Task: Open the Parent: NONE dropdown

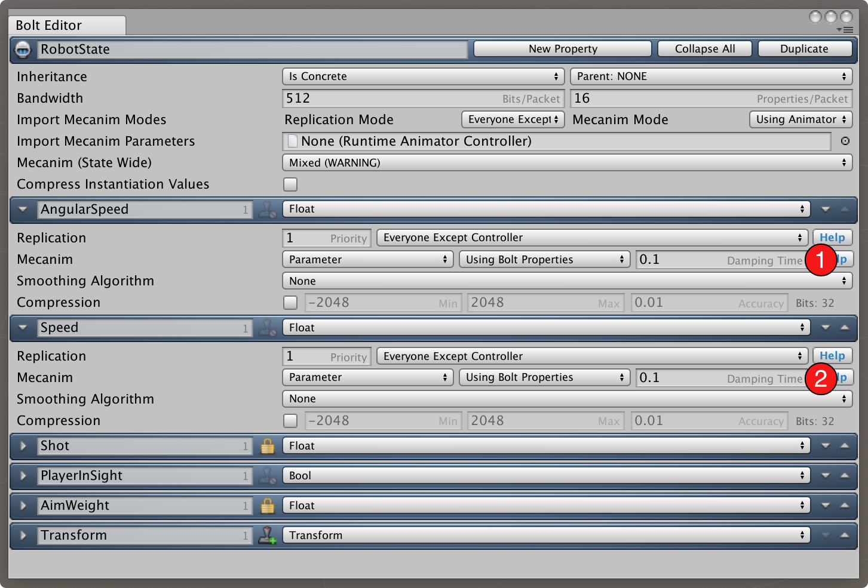Action: [x=711, y=76]
